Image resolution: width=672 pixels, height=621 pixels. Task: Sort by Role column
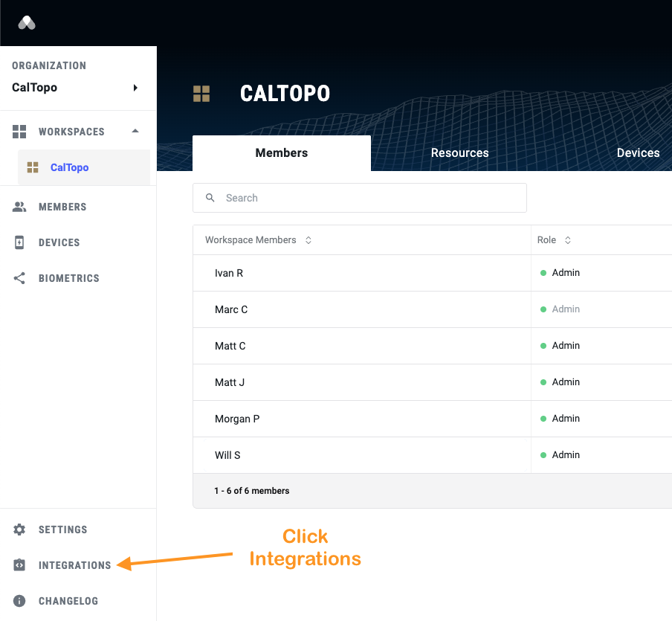pyautogui.click(x=568, y=240)
